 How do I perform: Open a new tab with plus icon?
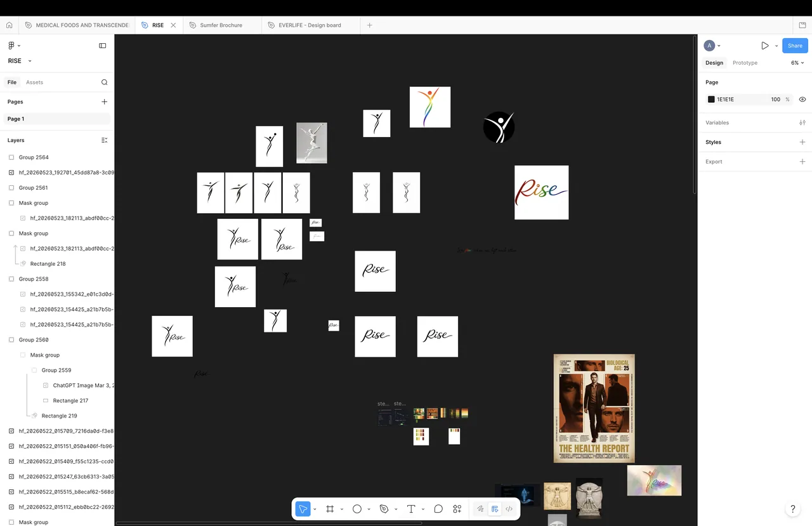370,25
